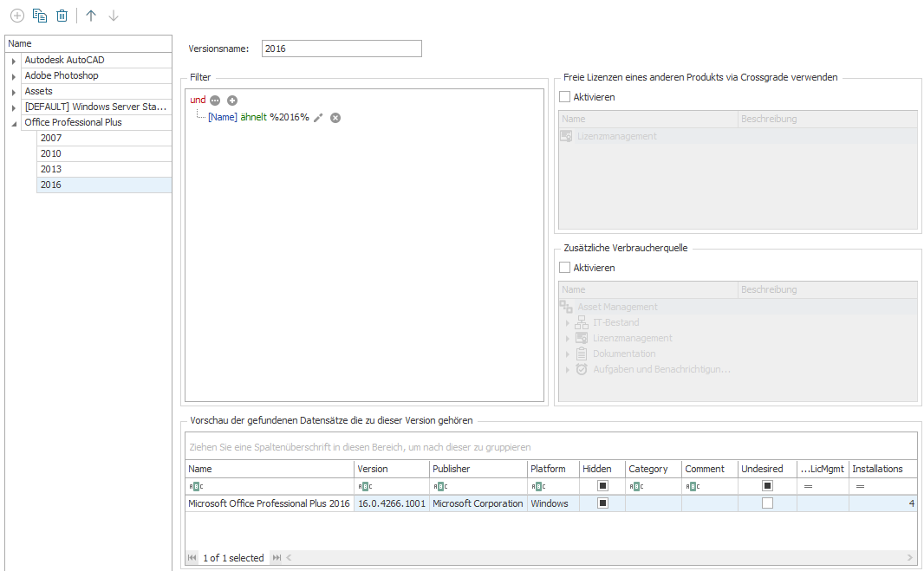Click the Asset Management tree root

pyautogui.click(x=617, y=307)
